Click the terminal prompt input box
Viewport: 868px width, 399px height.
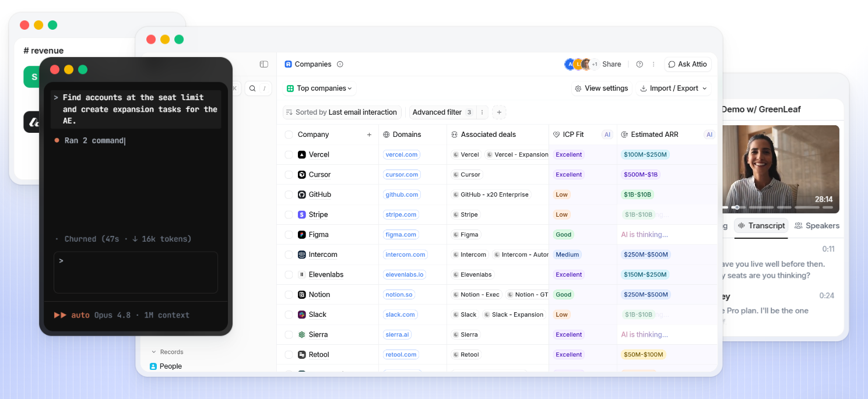tap(136, 272)
